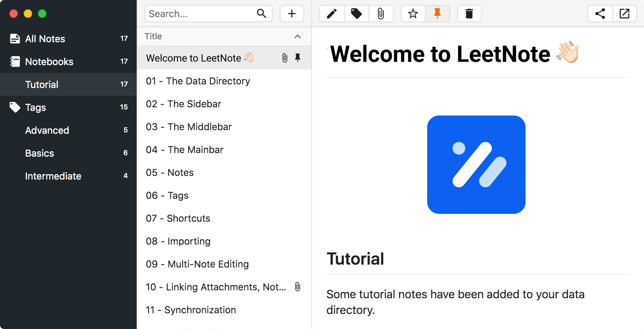Select the Notebooks sidebar section

[x=49, y=62]
